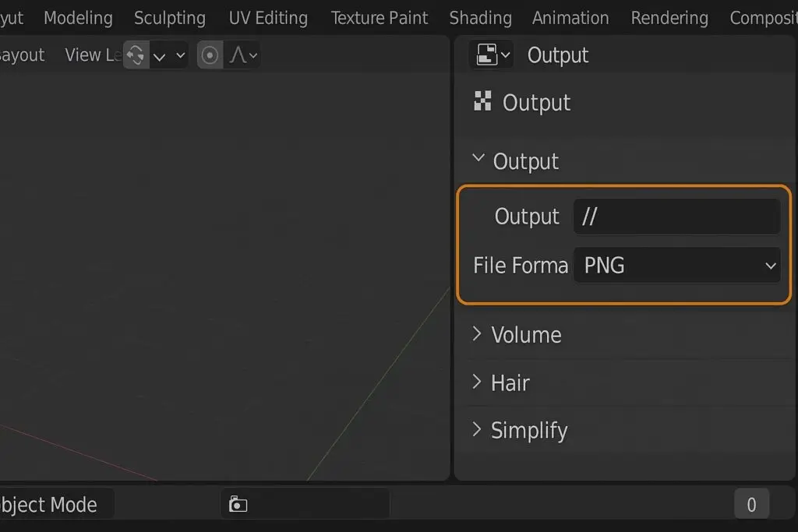Open the proportional editing falloff curve menu
Viewport: 798px width, 532px height.
[244, 55]
